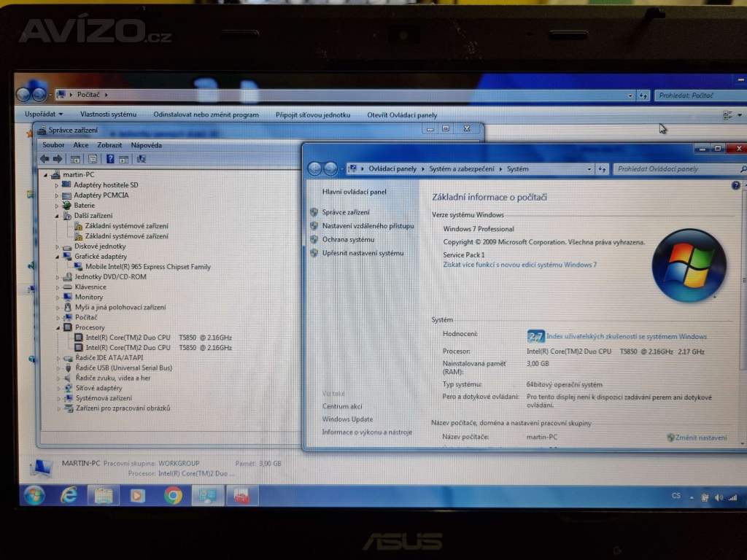The image size is (747, 560).
Task: Collapse the Procesory node
Action: [58, 327]
